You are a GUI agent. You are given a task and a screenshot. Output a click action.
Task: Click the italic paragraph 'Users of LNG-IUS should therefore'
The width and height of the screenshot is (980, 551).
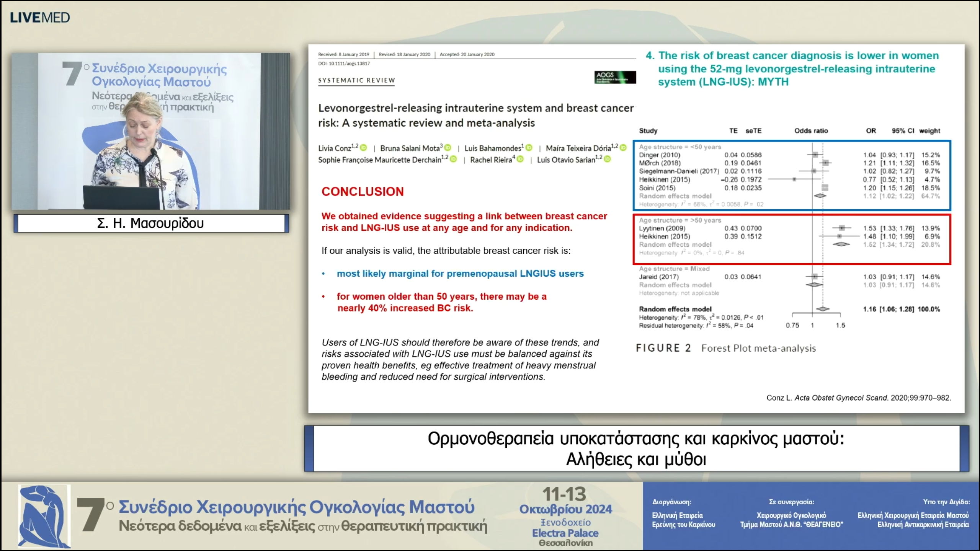pos(460,360)
